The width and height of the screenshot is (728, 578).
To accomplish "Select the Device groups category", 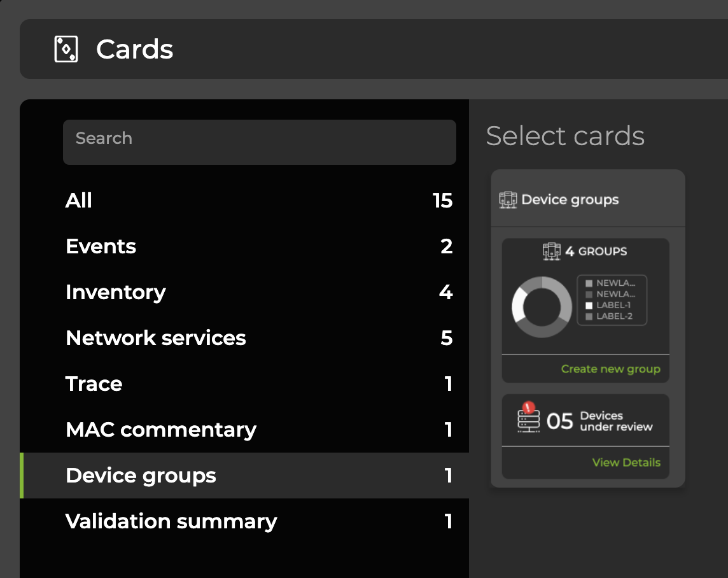I will coord(141,476).
